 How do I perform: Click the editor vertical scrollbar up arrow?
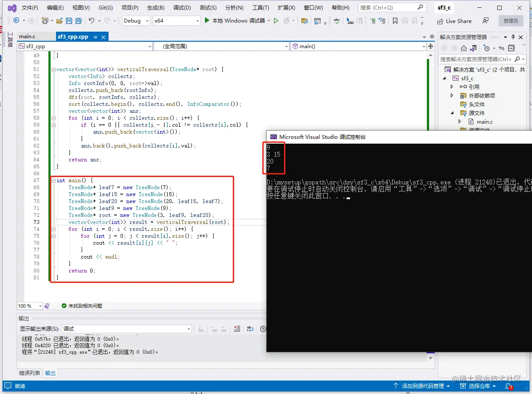[x=431, y=55]
